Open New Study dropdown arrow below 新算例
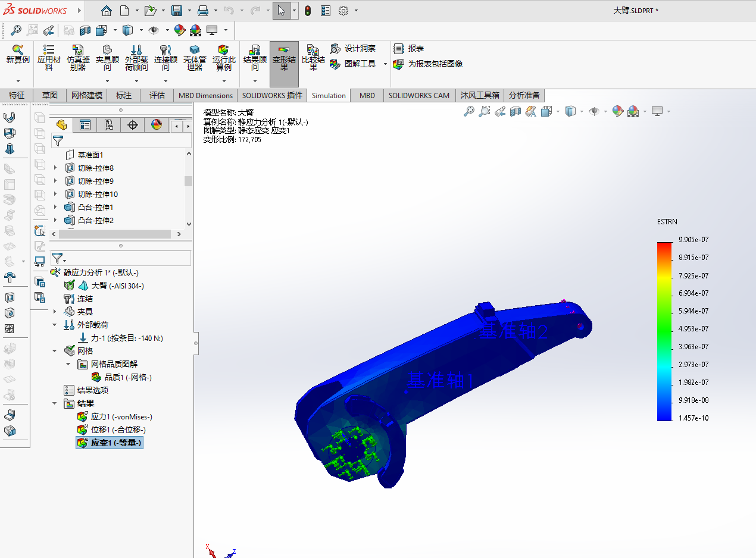Screen dimensions: 756x558 [18, 81]
